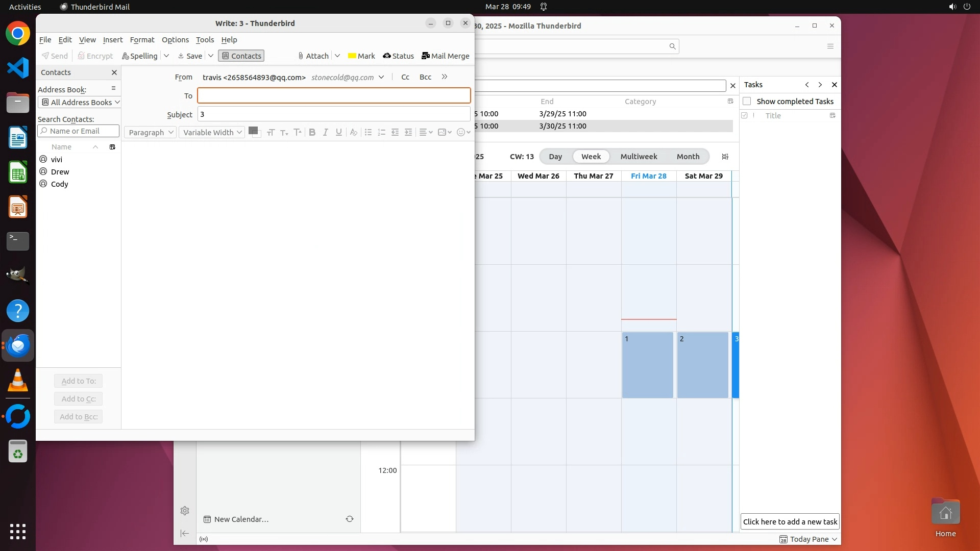Expand the Paragraph style dropdown
980x551 pixels.
coord(151,132)
